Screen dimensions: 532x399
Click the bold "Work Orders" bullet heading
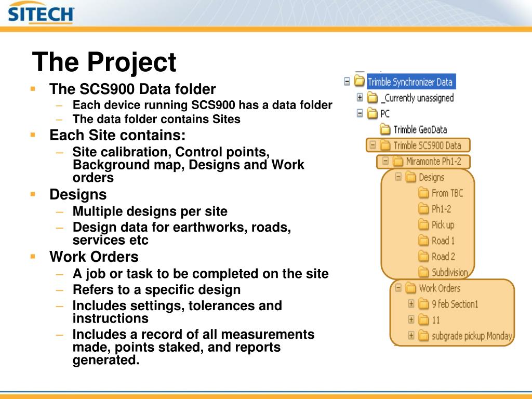94,257
